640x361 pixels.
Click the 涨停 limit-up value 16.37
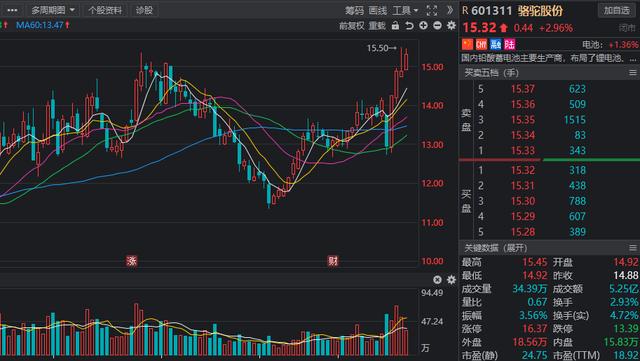point(535,328)
